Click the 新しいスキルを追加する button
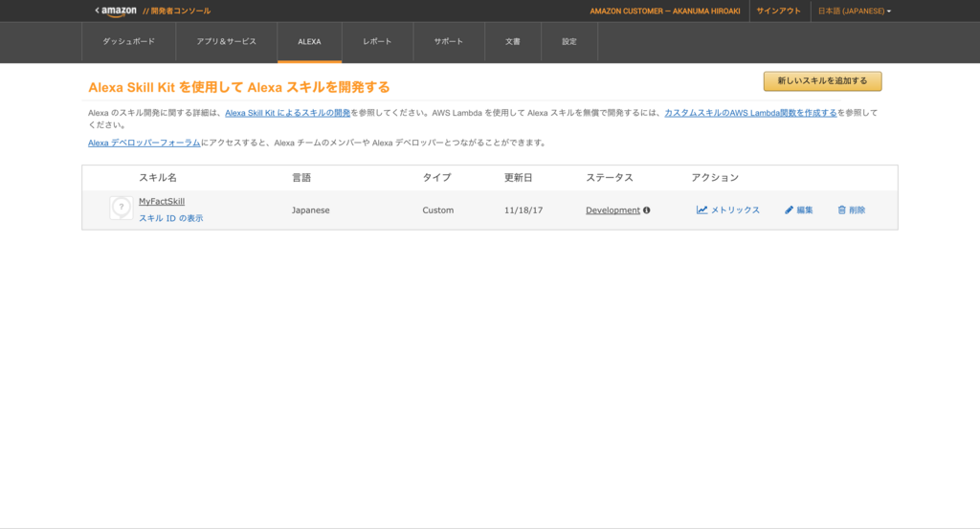The height and width of the screenshot is (529, 980). pos(822,81)
